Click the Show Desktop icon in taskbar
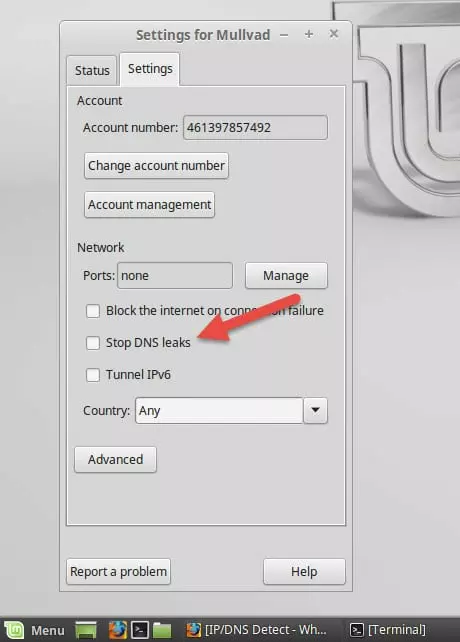This screenshot has width=460, height=642. click(86, 630)
